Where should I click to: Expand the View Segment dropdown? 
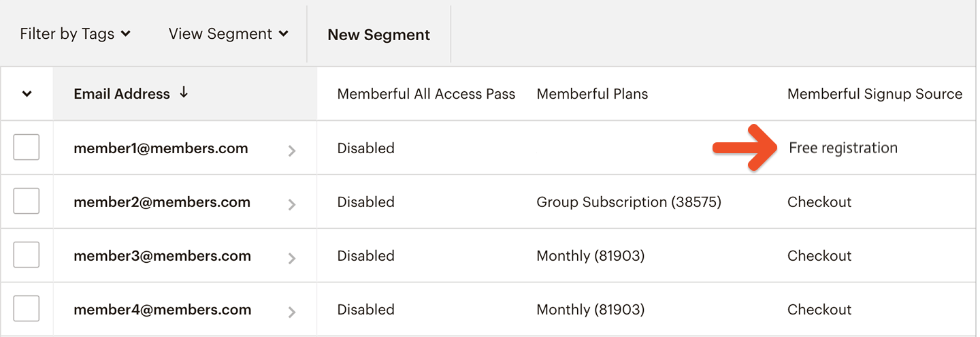coord(228,33)
